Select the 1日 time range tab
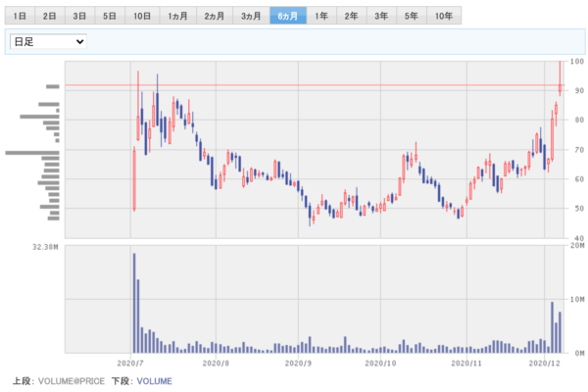The image size is (588, 392). point(20,16)
